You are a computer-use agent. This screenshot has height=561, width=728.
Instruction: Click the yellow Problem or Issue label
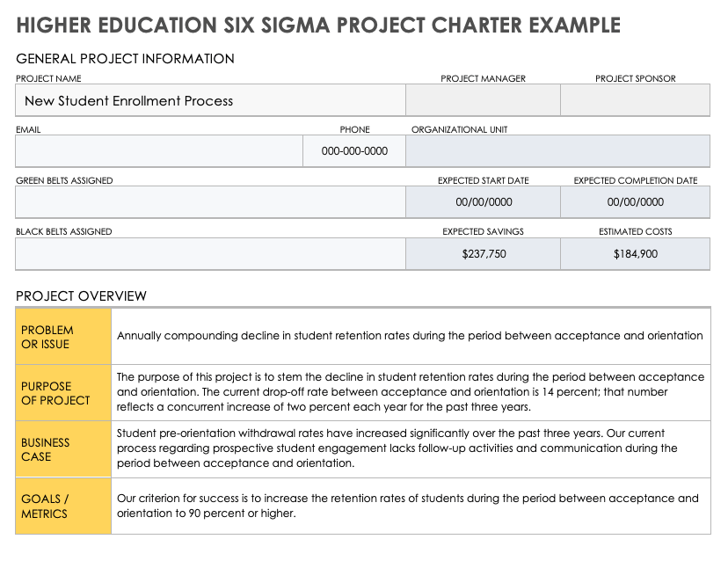pyautogui.click(x=63, y=337)
